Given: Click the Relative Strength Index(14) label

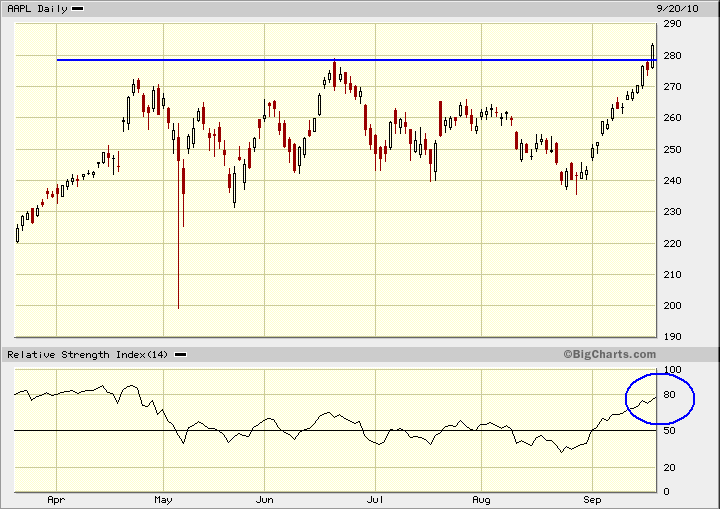Looking at the screenshot, I should coord(87,355).
